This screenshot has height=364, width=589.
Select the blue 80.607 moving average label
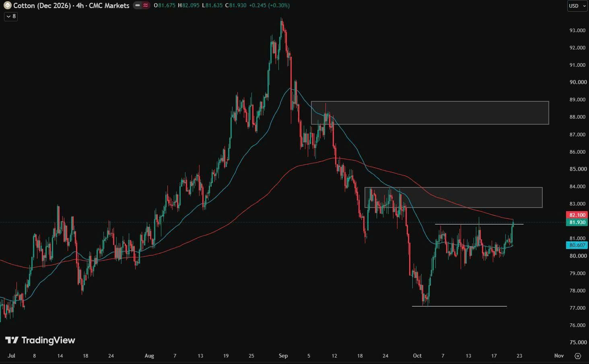pos(577,245)
